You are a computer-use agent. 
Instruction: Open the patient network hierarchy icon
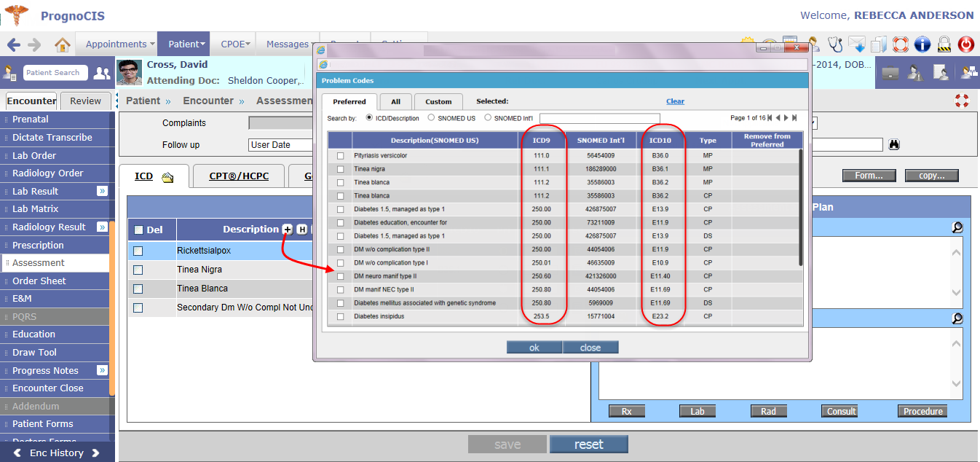[968, 72]
